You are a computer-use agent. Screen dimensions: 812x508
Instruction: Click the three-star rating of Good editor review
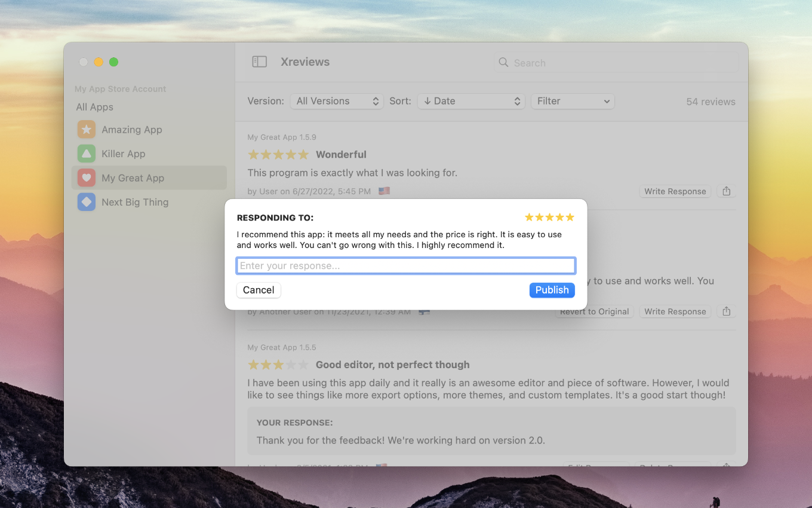tap(278, 365)
